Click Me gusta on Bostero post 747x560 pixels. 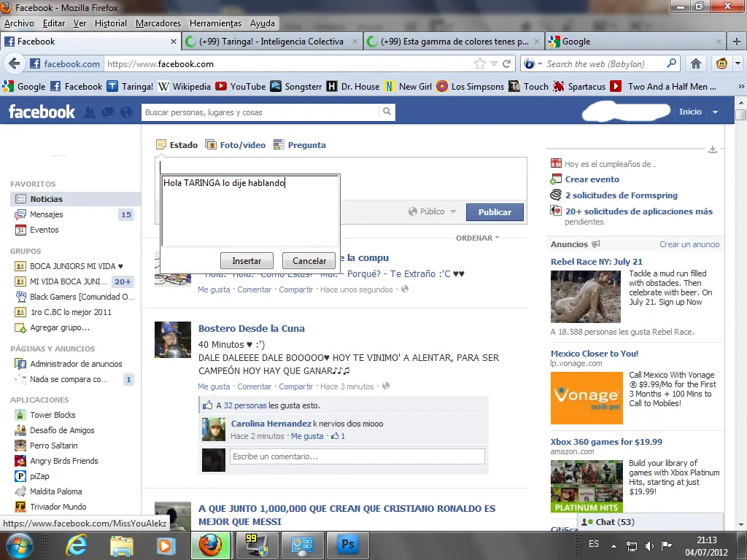click(214, 386)
